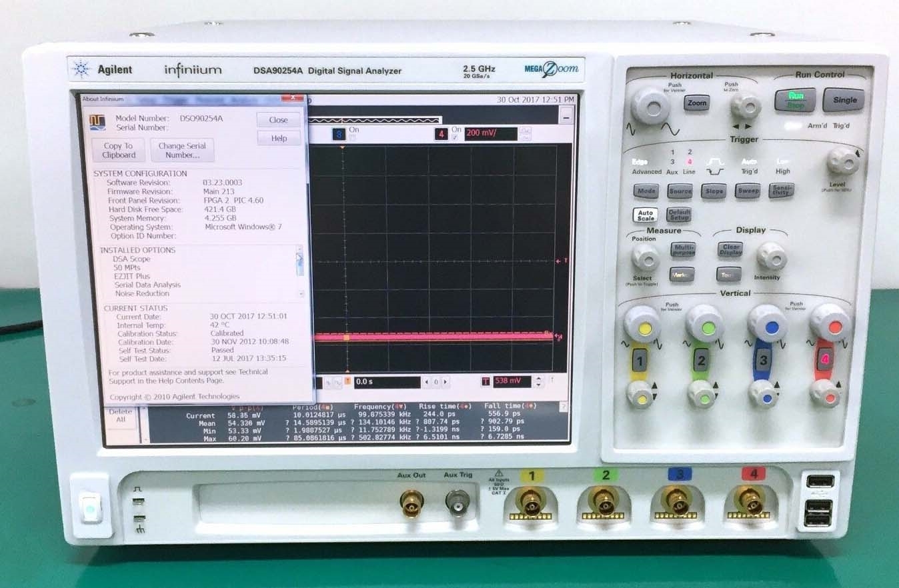
Task: Click the Multi-purpose key under Measure
Action: 682,250
